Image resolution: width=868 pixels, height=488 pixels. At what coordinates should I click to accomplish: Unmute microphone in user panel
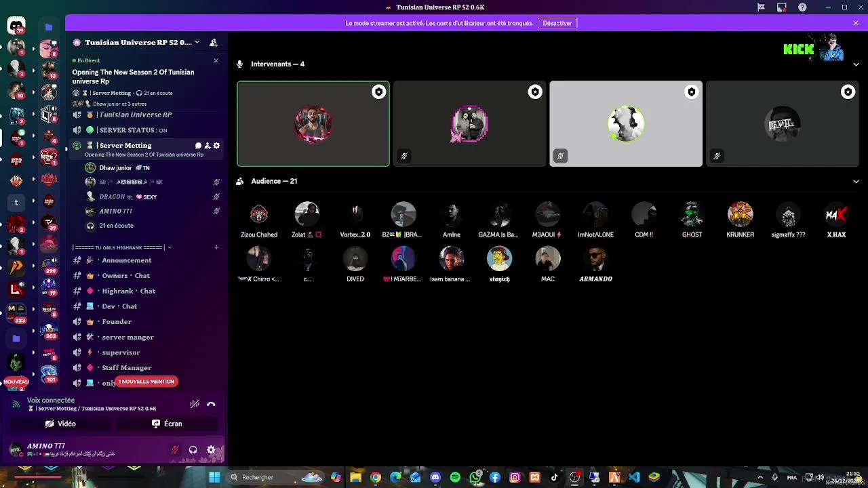point(175,449)
